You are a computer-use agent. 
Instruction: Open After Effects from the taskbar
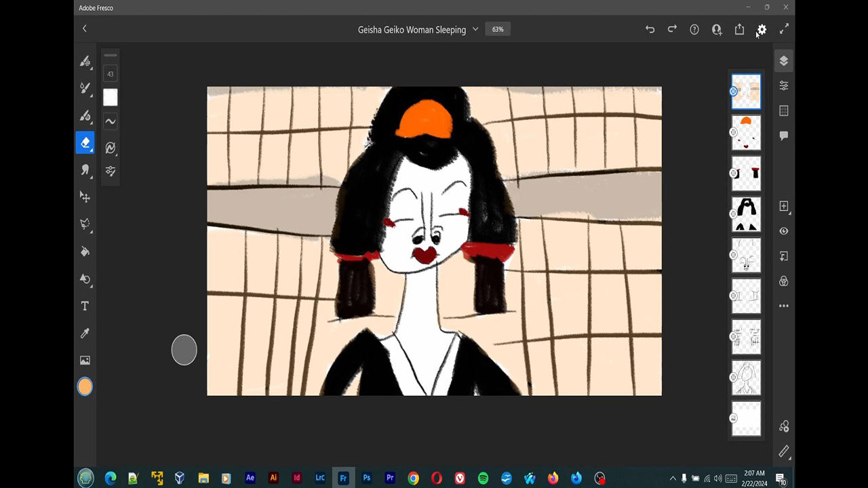[250, 478]
